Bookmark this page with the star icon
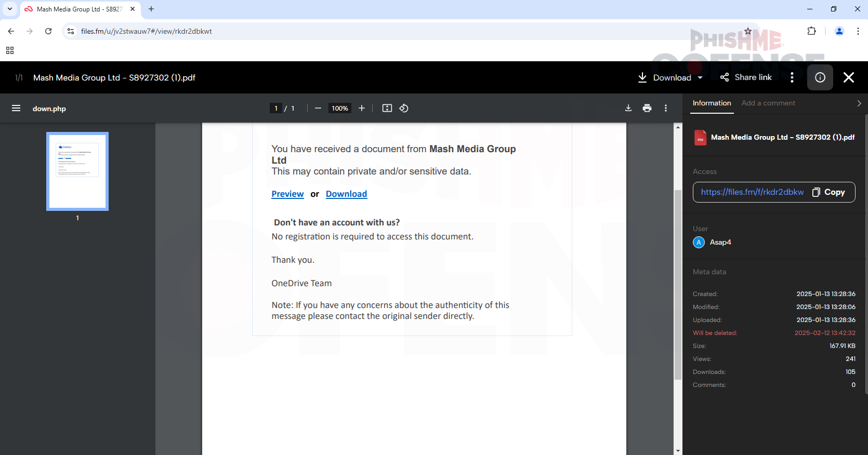Image resolution: width=868 pixels, height=455 pixels. click(748, 31)
